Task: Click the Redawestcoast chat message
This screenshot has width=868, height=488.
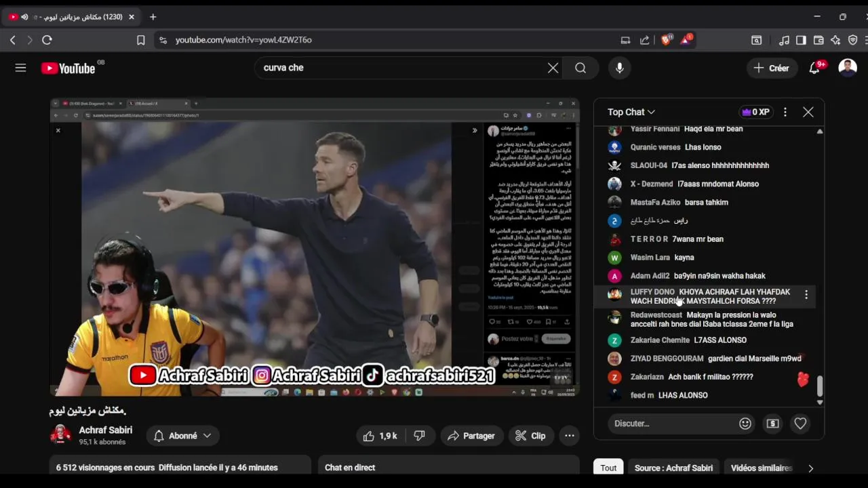Action: tap(711, 319)
